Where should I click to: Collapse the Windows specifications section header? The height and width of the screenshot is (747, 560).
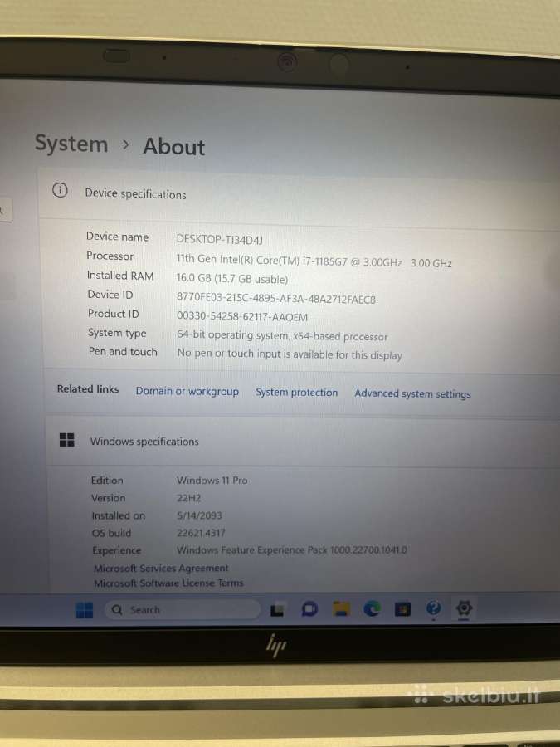(x=303, y=442)
